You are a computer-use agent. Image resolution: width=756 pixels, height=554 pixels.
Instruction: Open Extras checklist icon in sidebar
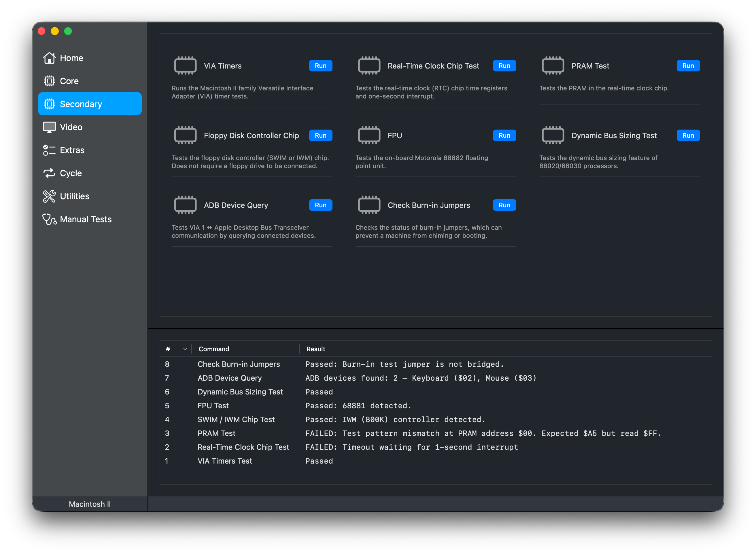pyautogui.click(x=49, y=150)
